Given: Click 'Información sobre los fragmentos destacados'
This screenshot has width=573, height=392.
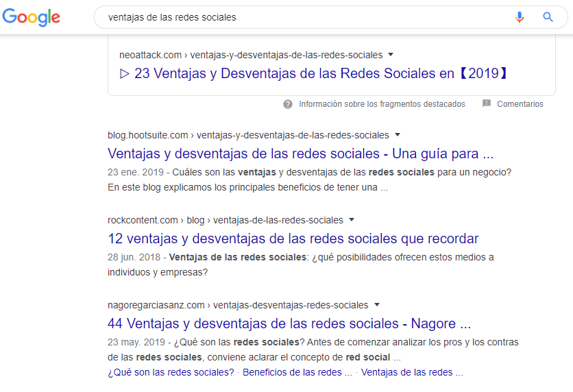Looking at the screenshot, I should pyautogui.click(x=382, y=104).
